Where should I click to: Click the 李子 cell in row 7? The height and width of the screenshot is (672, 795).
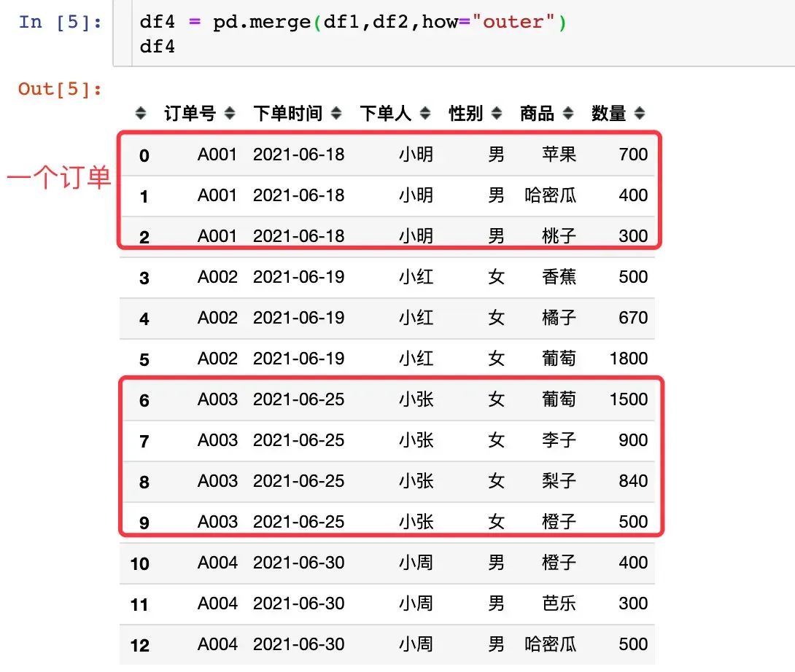point(559,440)
